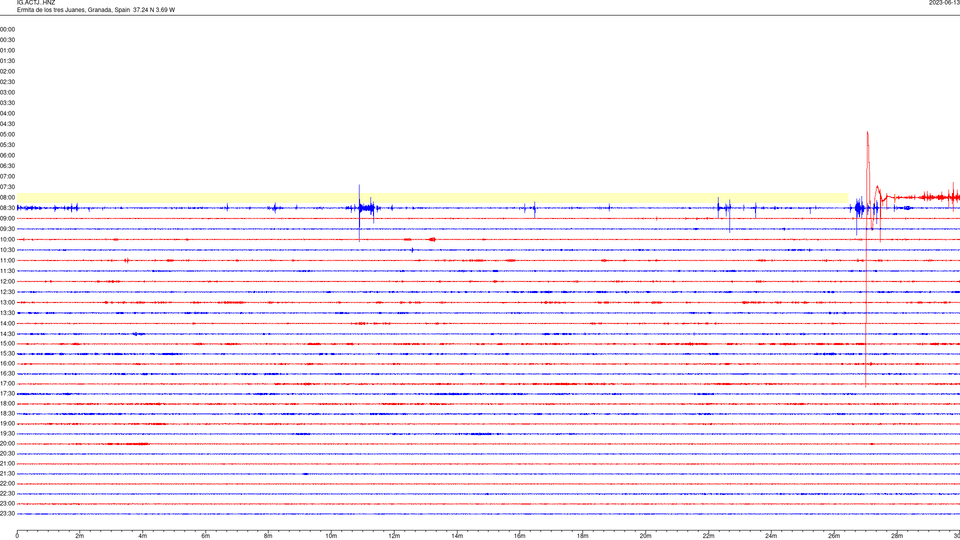Select the 17:30 trace time label
Screen dimensions: 960x540
coord(7,393)
